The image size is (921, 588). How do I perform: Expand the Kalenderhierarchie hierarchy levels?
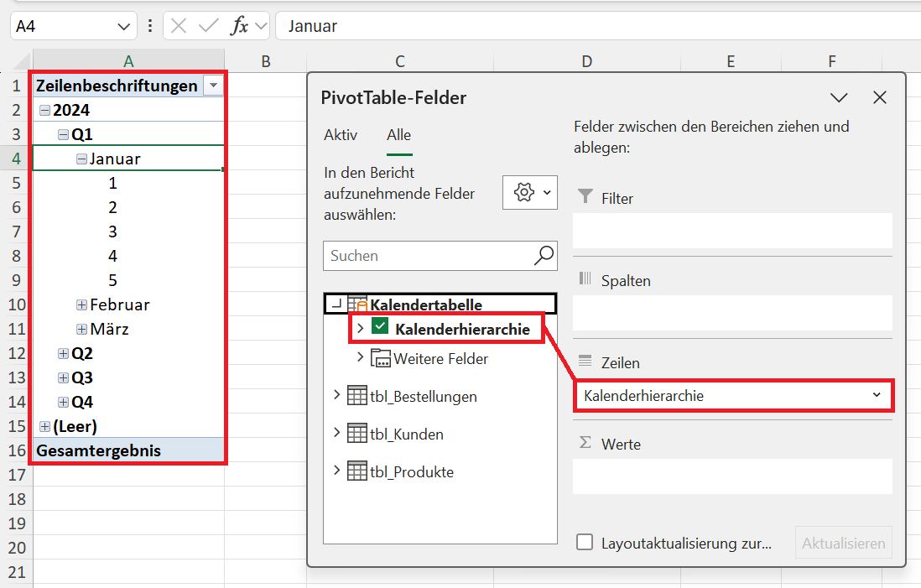[x=361, y=328]
